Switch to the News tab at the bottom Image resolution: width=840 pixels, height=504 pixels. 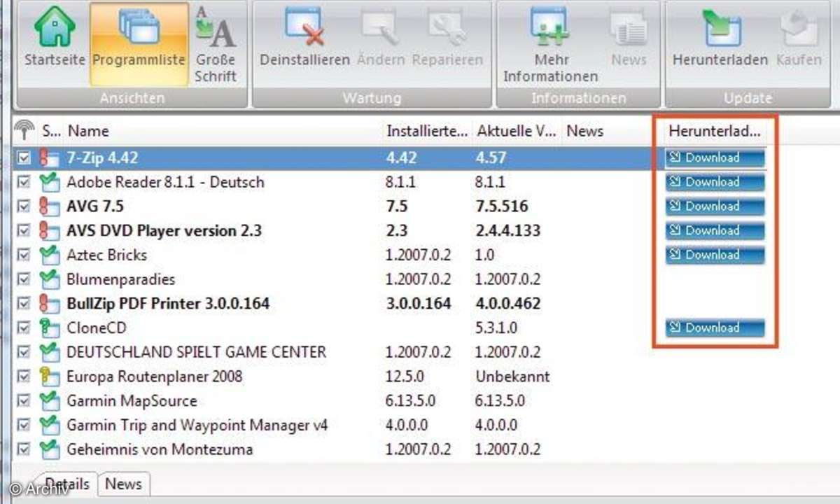pyautogui.click(x=123, y=484)
